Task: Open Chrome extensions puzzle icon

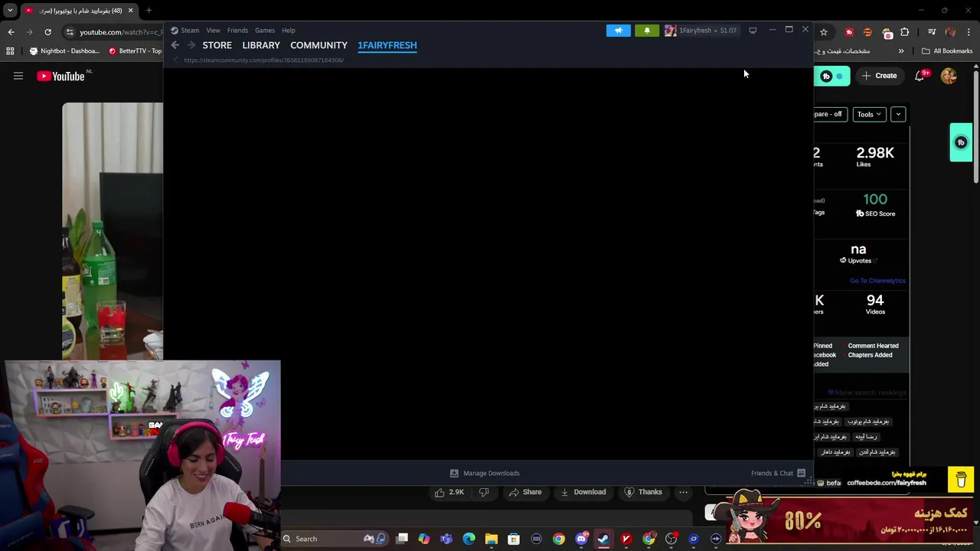Action: pyautogui.click(x=905, y=32)
